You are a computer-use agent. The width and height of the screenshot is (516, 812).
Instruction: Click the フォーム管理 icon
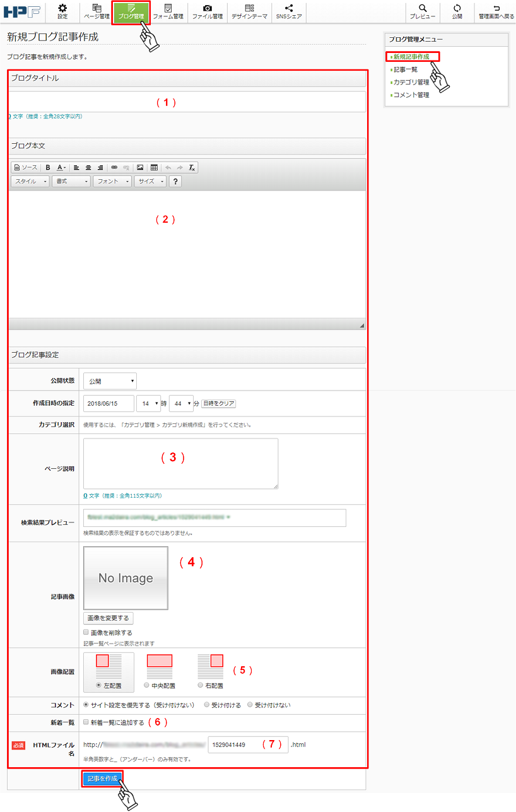coord(170,11)
